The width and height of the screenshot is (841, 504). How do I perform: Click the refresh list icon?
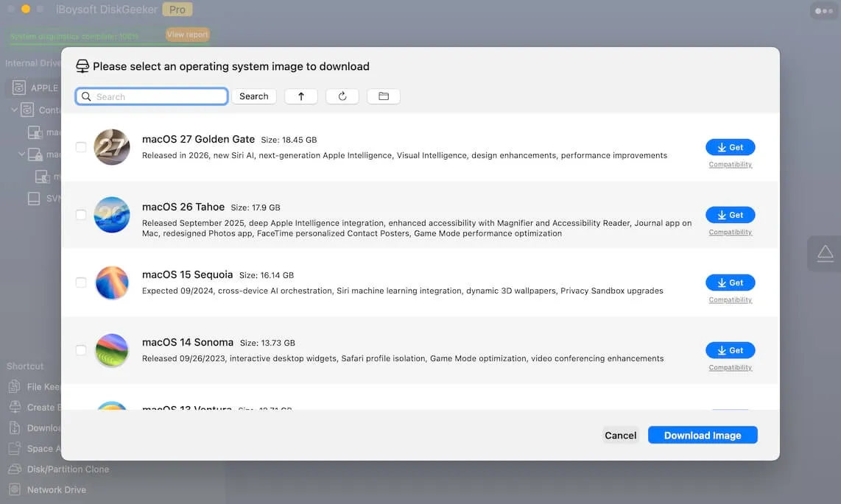click(342, 96)
